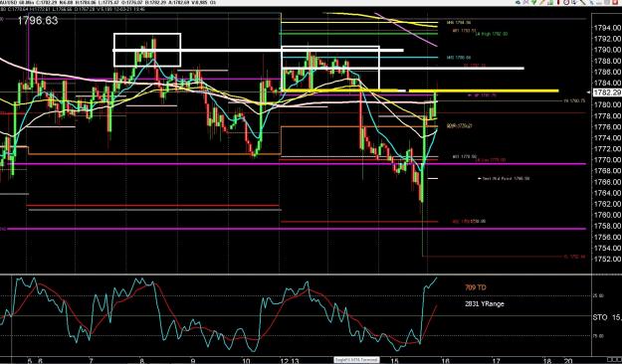Select the magenta horizontal line at 1758
Image resolution: width=622 pixels, height=364 pixels.
297,229
